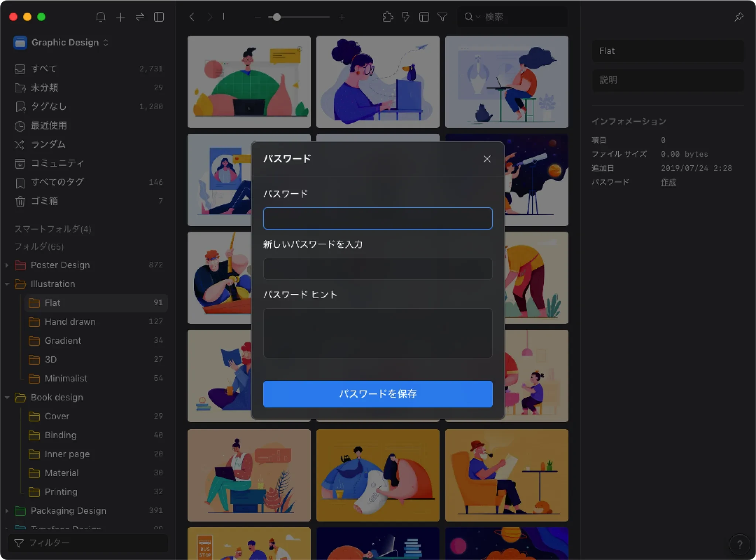The width and height of the screenshot is (756, 560).
Task: Click the パスワード input field
Action: [x=378, y=218]
